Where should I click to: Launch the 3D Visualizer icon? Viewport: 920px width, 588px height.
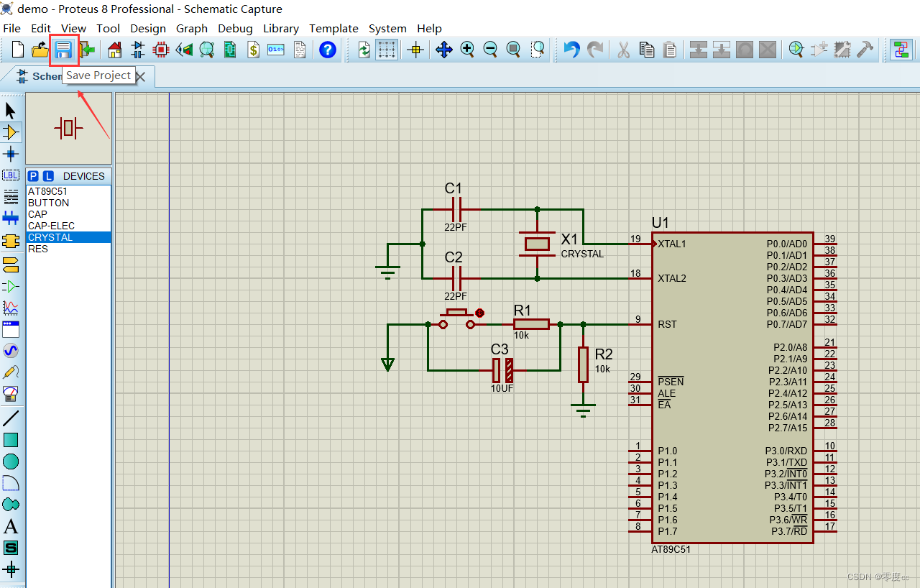[x=184, y=50]
